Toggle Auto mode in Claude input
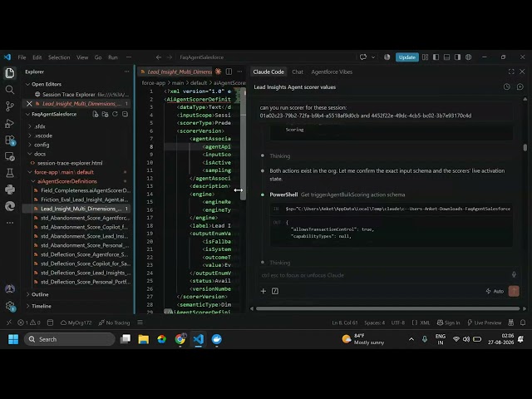This screenshot has width=532, height=399. point(495,291)
